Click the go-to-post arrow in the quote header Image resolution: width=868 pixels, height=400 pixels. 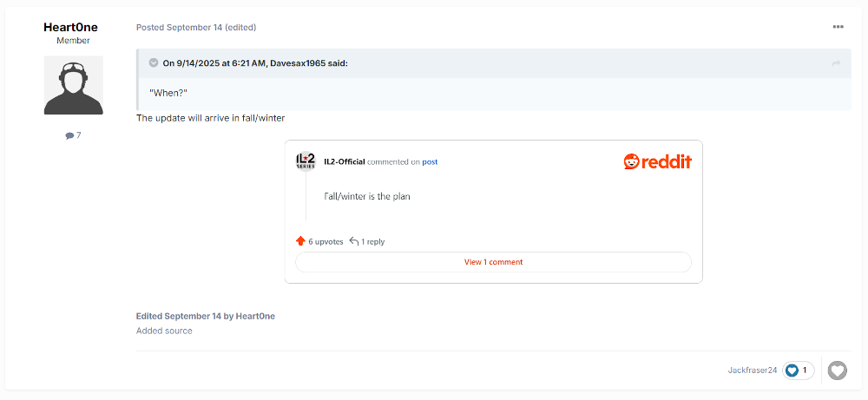[836, 63]
